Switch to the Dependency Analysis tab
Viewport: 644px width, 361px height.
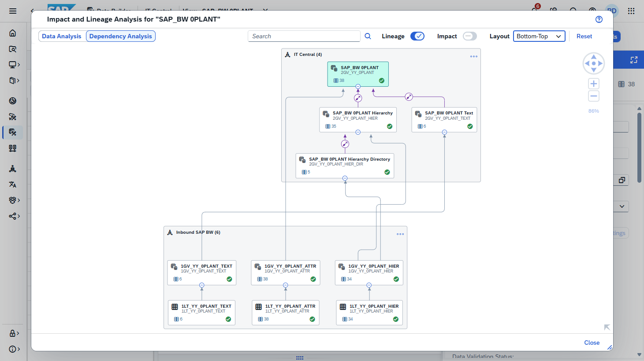coord(121,36)
